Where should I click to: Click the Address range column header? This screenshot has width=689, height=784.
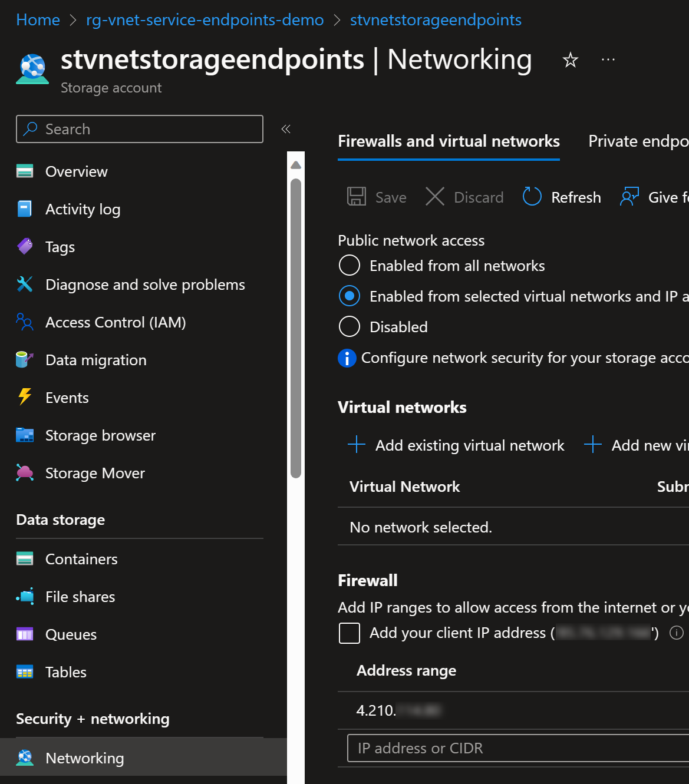tap(406, 670)
